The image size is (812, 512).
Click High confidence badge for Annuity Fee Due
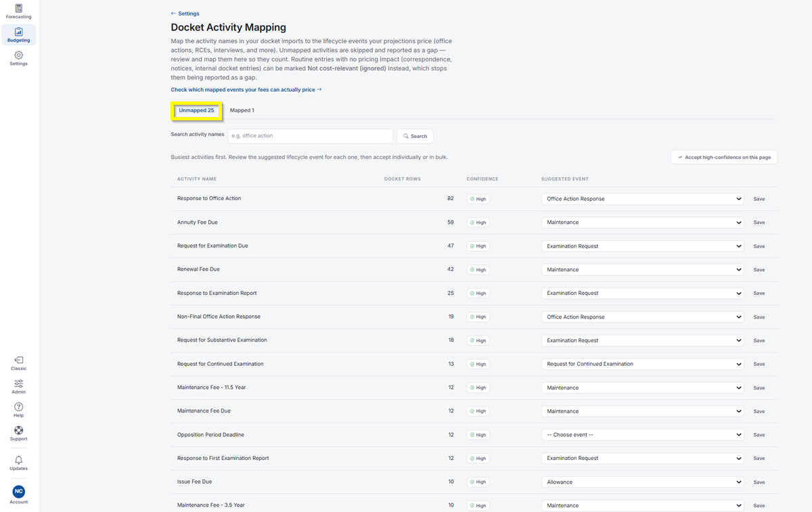pos(478,223)
